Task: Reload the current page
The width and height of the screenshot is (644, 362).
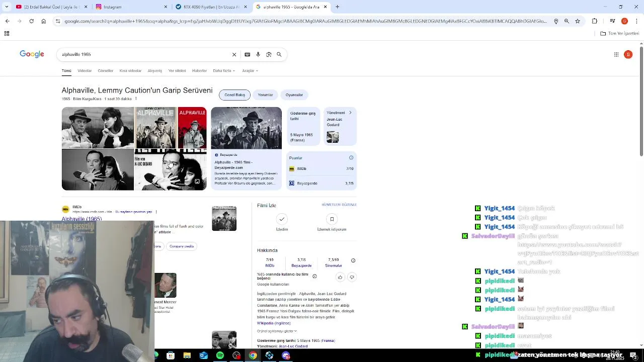Action: pos(31,21)
